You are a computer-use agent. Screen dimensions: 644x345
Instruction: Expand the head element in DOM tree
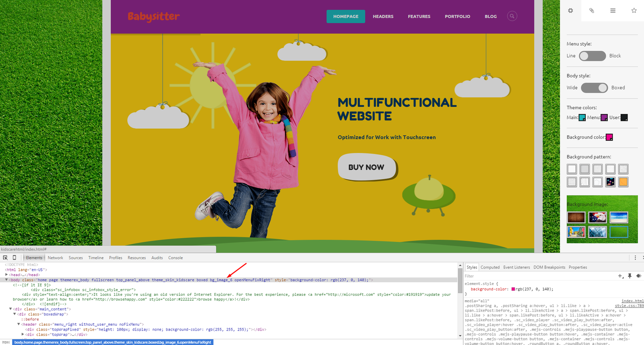6,275
